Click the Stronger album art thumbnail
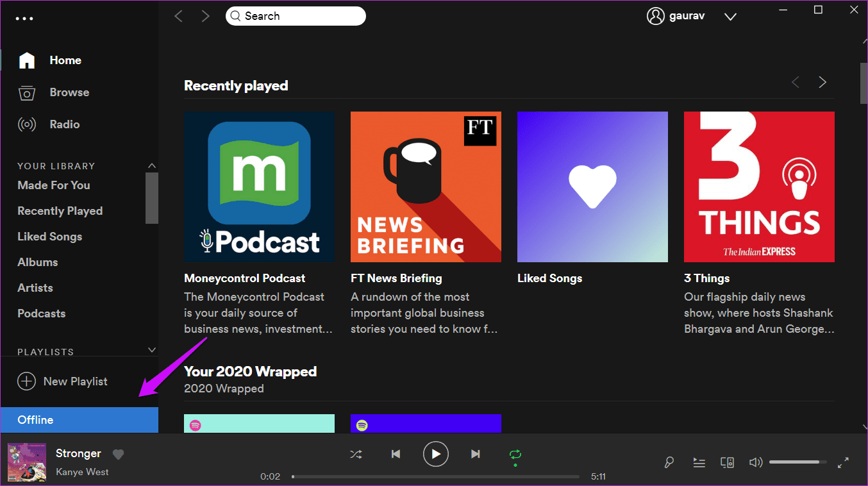 click(27, 462)
